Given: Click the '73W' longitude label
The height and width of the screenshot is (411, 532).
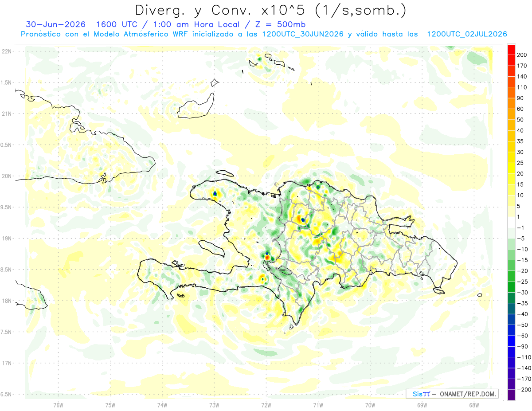Looking at the screenshot, I should click(x=214, y=405).
